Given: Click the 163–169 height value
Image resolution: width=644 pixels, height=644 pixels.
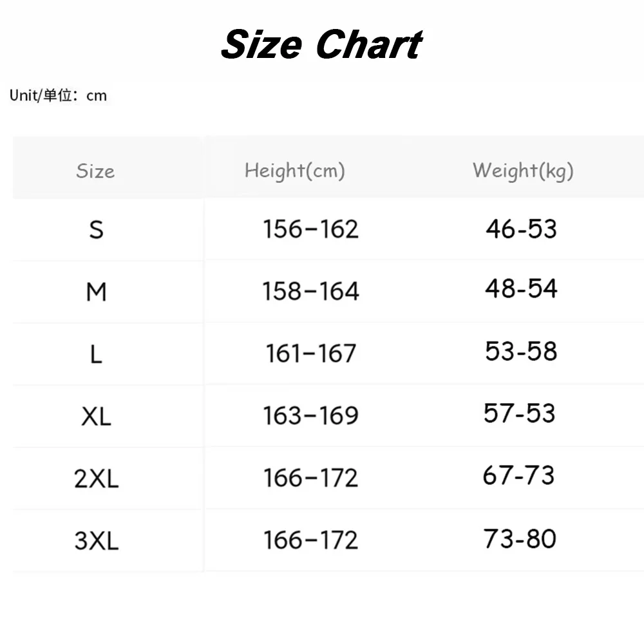Looking at the screenshot, I should coord(311,415).
